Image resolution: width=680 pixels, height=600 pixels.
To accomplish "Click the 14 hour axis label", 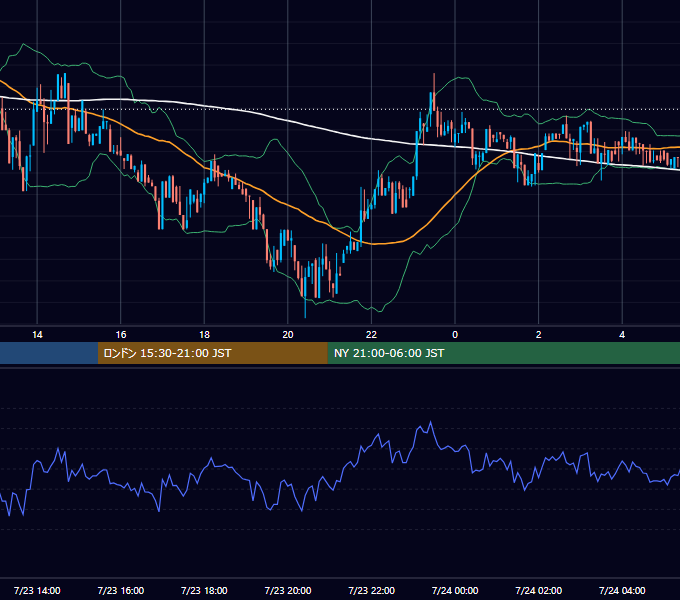I will pos(37,335).
